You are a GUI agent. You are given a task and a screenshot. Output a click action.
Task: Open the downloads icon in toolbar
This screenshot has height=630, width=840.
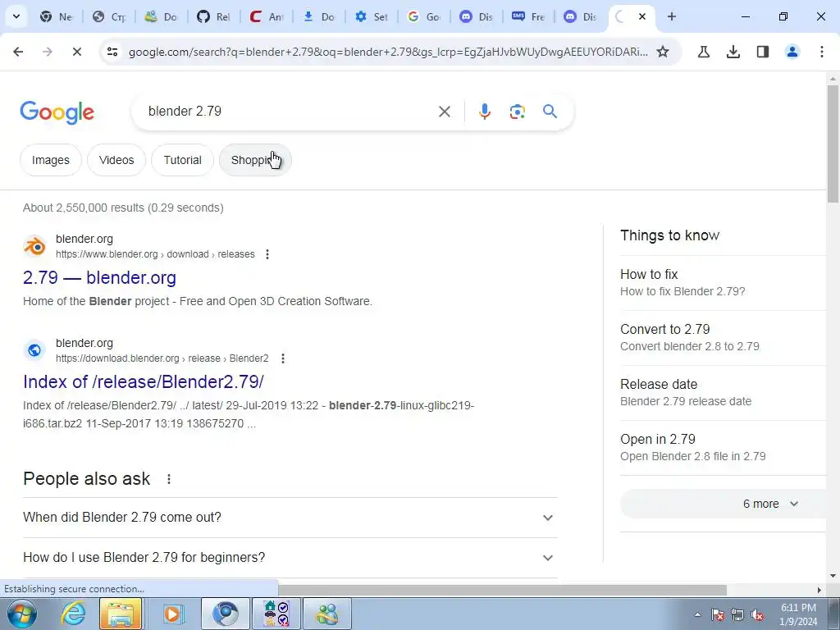point(733,52)
